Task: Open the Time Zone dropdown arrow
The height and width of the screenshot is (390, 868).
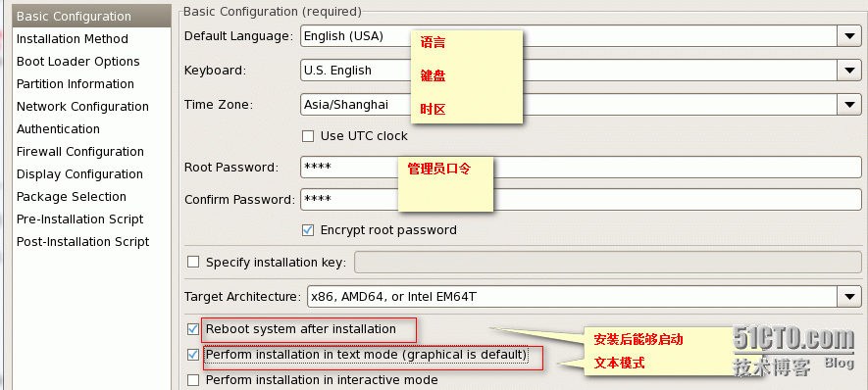Action: pyautogui.click(x=849, y=104)
